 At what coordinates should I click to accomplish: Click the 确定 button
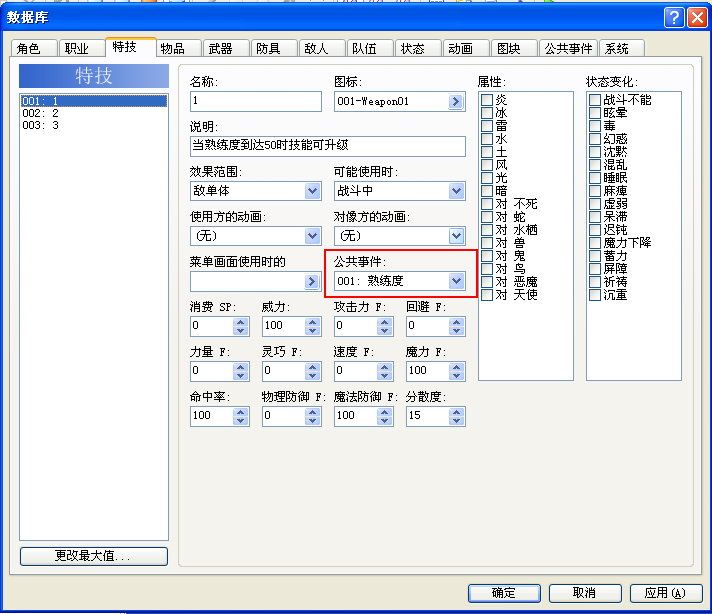click(x=504, y=593)
